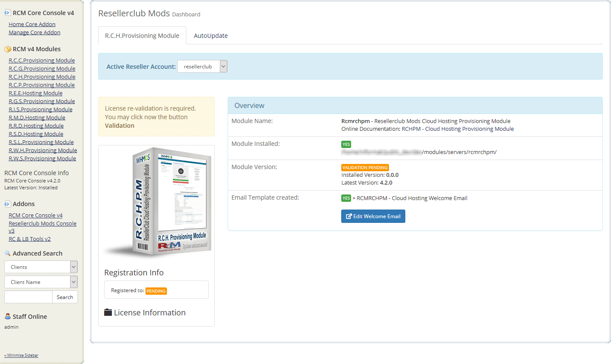Open R.S.L.Provisioning Module link

coord(41,142)
